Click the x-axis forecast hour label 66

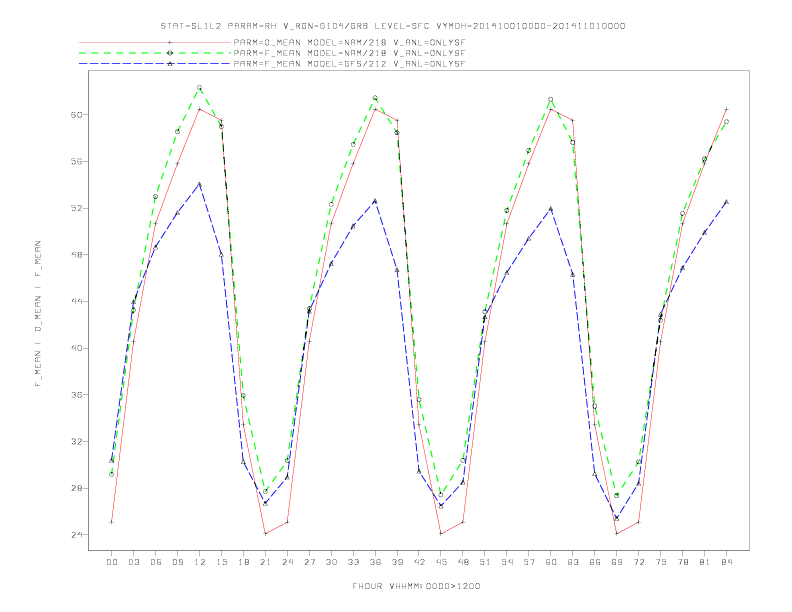pyautogui.click(x=595, y=562)
